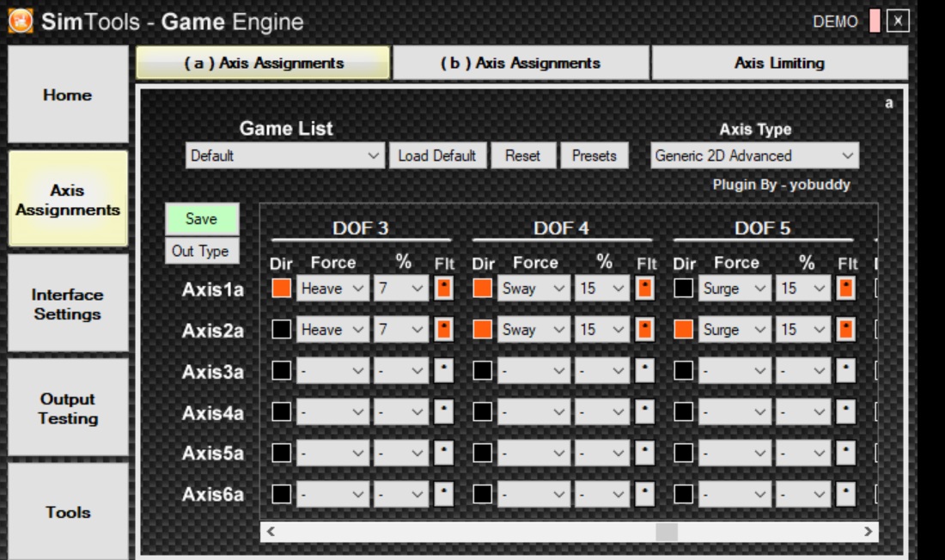
Task: Click the Out Type button
Action: (202, 251)
